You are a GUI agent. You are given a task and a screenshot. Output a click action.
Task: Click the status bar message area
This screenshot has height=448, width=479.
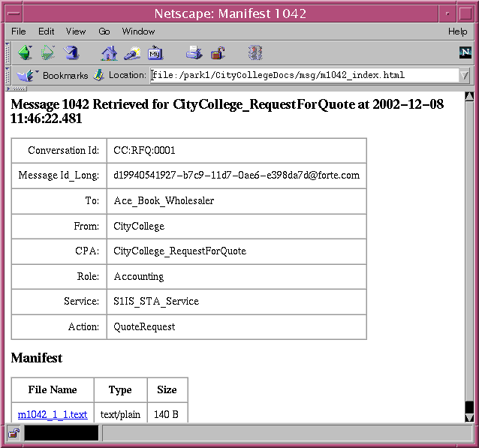click(288, 433)
